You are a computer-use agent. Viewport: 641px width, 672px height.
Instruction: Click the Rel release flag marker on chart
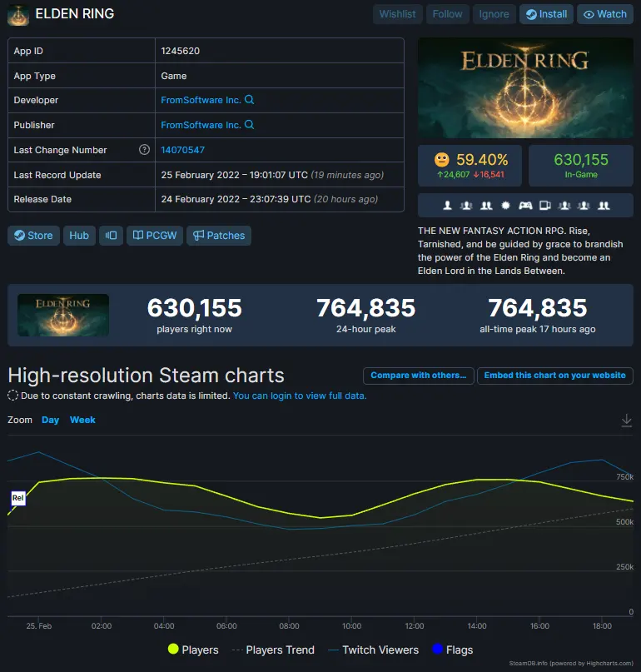click(18, 498)
